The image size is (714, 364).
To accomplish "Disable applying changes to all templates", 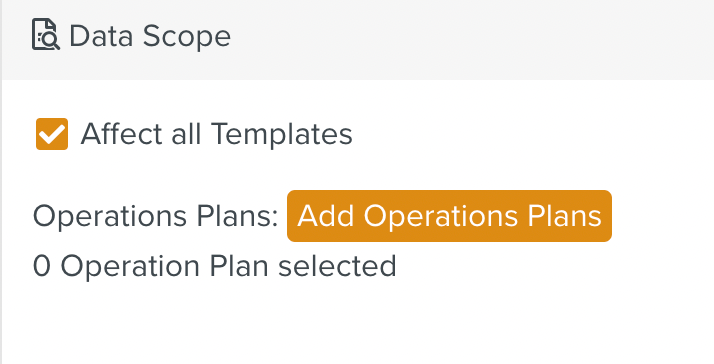I will coord(52,134).
